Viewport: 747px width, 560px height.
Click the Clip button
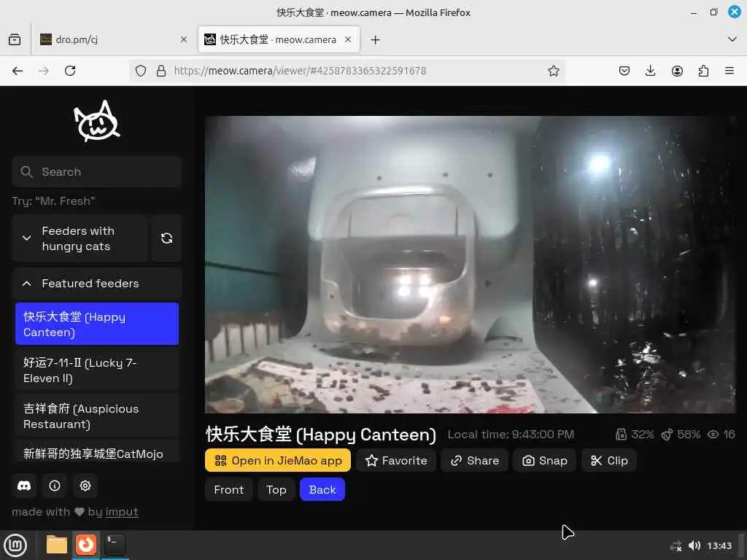pyautogui.click(x=609, y=461)
